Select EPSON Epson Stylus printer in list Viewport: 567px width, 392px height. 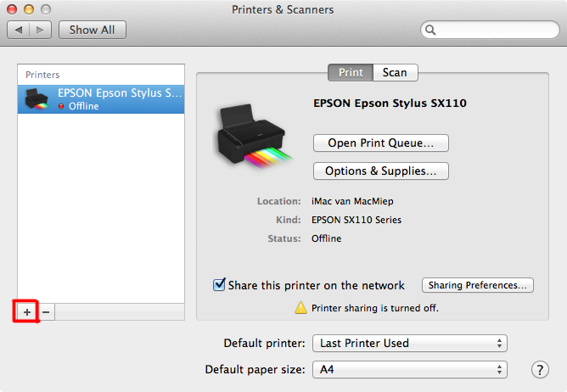tap(101, 99)
